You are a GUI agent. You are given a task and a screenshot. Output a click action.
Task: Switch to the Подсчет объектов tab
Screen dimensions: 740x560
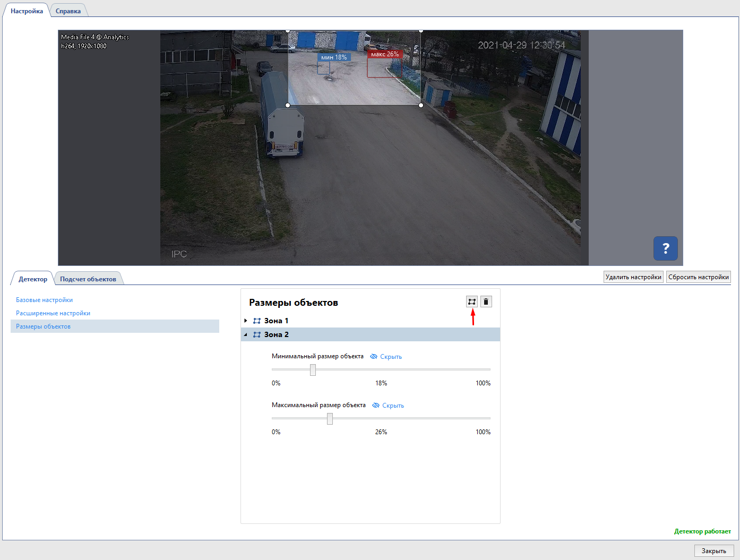pyautogui.click(x=88, y=279)
